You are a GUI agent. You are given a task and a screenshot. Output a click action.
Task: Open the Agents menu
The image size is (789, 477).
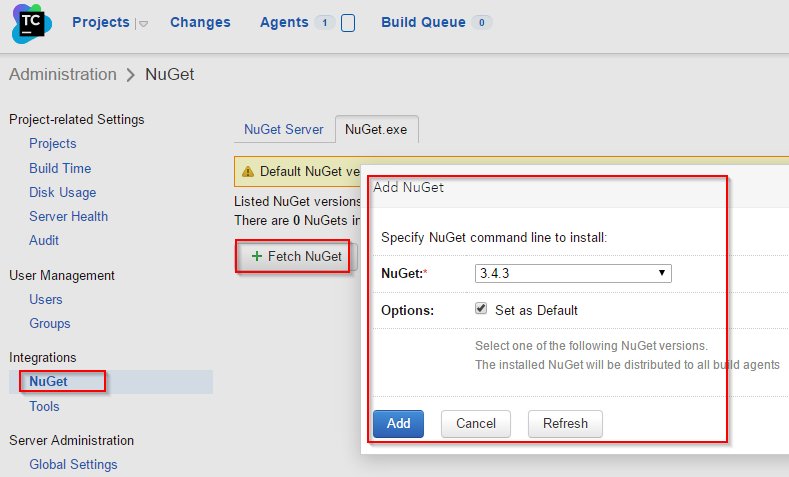(284, 22)
